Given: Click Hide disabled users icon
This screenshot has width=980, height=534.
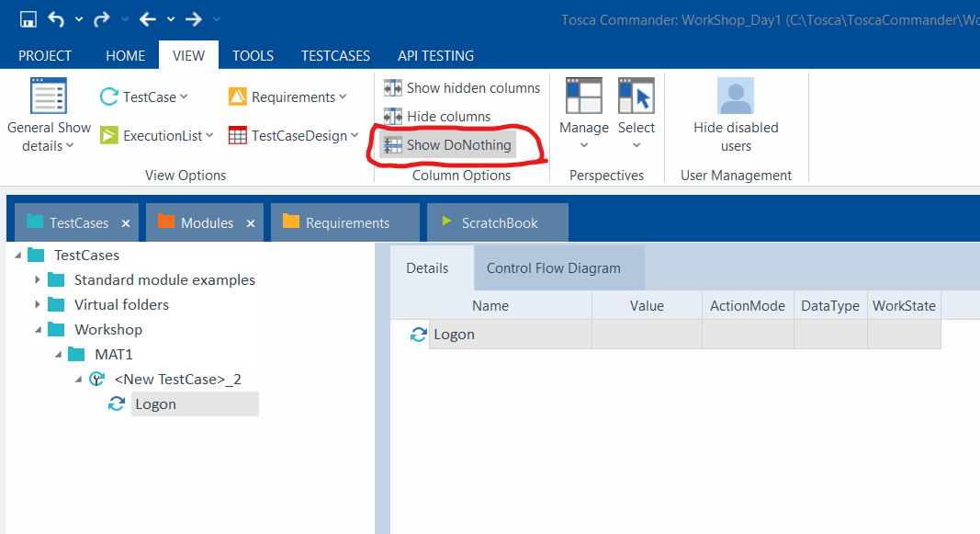Looking at the screenshot, I should click(736, 96).
